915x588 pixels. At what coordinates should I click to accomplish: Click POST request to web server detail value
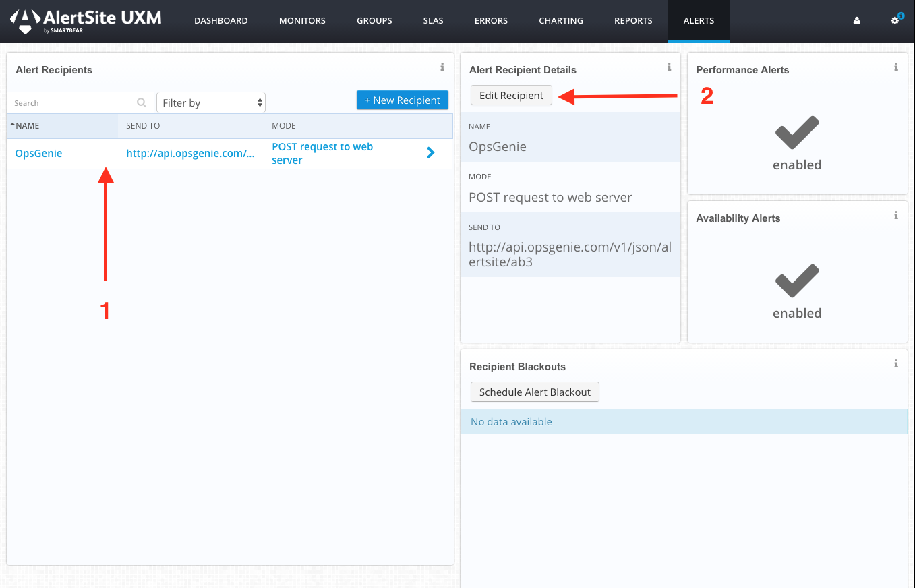pos(550,197)
